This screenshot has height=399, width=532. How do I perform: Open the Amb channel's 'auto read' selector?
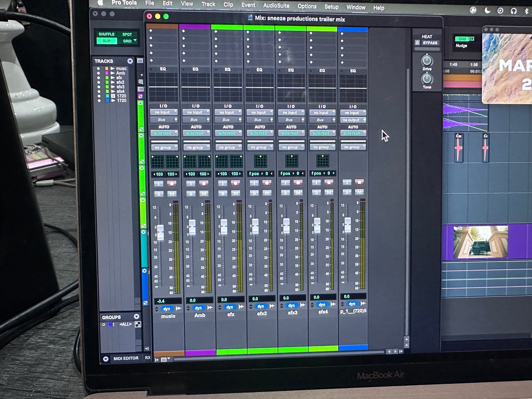tap(196, 133)
